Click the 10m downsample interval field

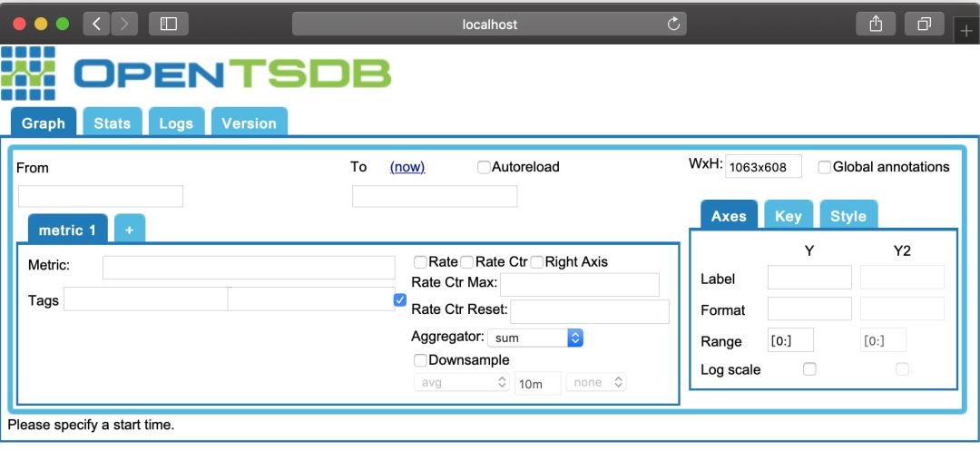coord(537,384)
